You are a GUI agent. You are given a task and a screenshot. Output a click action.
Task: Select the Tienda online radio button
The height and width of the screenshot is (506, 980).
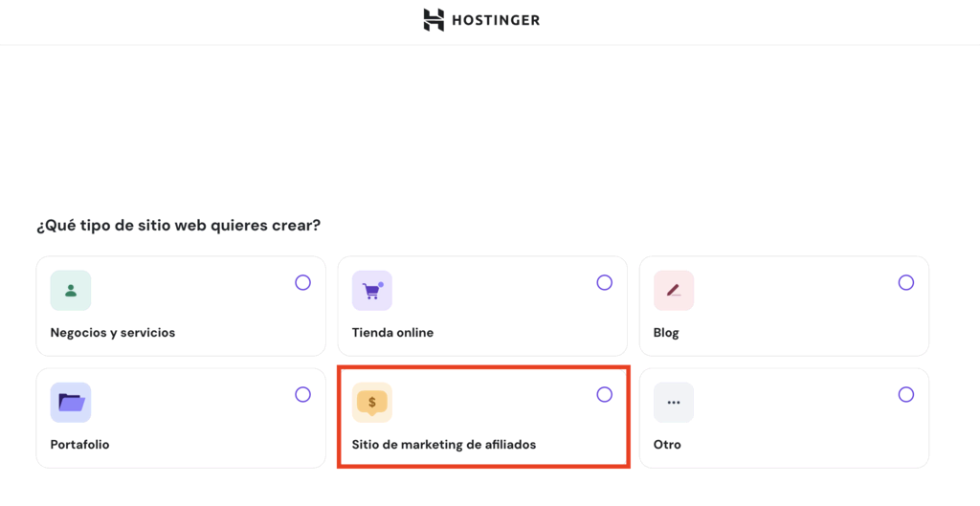click(x=605, y=282)
